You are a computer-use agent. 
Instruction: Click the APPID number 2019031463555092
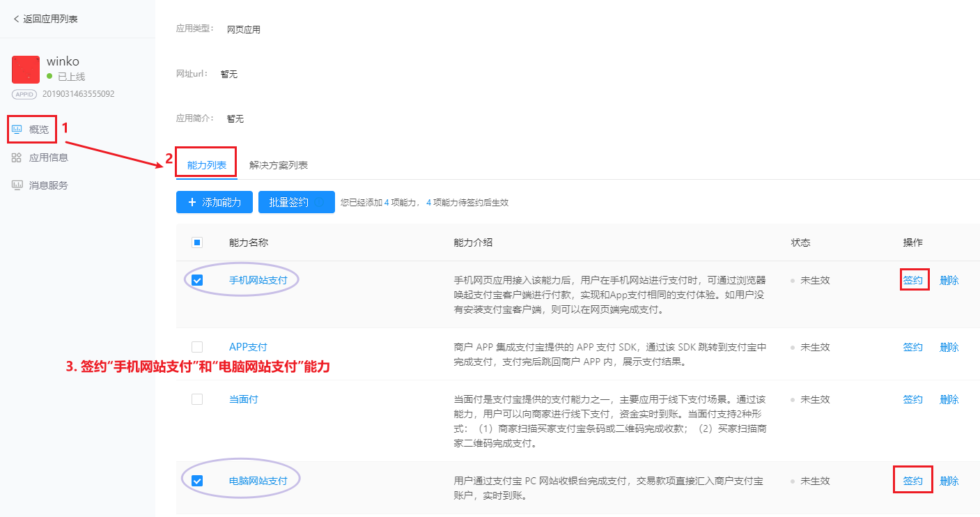(x=79, y=93)
